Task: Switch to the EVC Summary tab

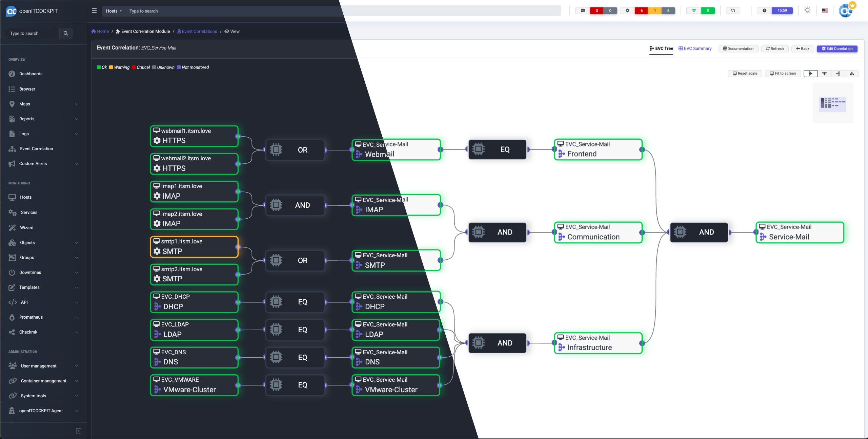Action: [695, 48]
